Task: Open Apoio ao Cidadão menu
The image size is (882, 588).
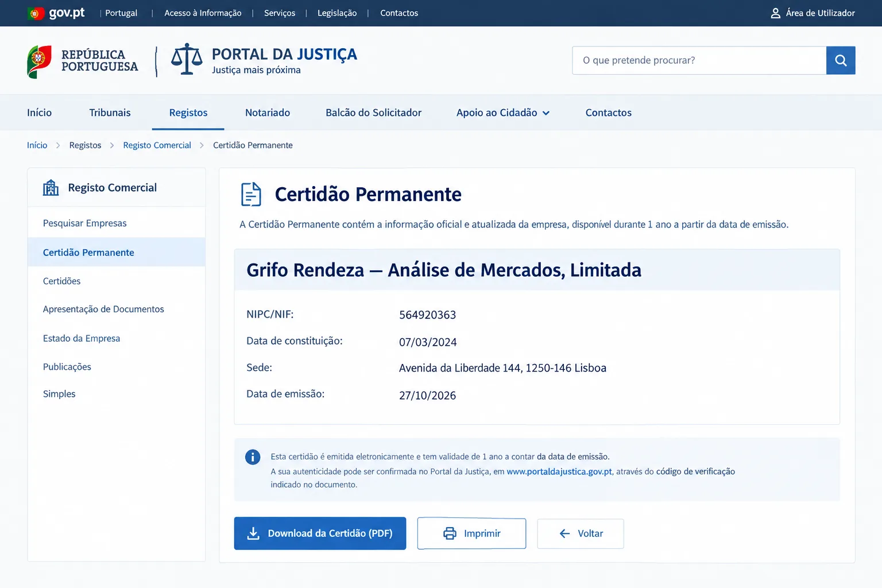Action: pyautogui.click(x=503, y=113)
